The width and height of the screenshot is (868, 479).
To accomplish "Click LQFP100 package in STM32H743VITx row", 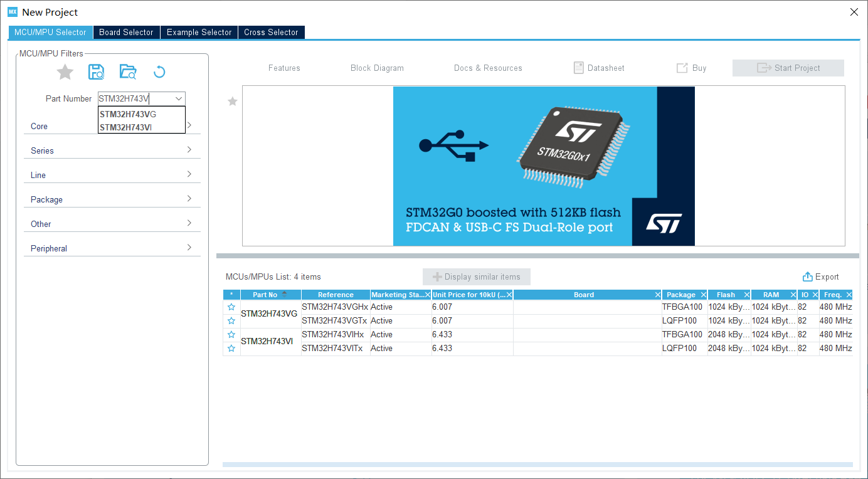I will pyautogui.click(x=684, y=349).
